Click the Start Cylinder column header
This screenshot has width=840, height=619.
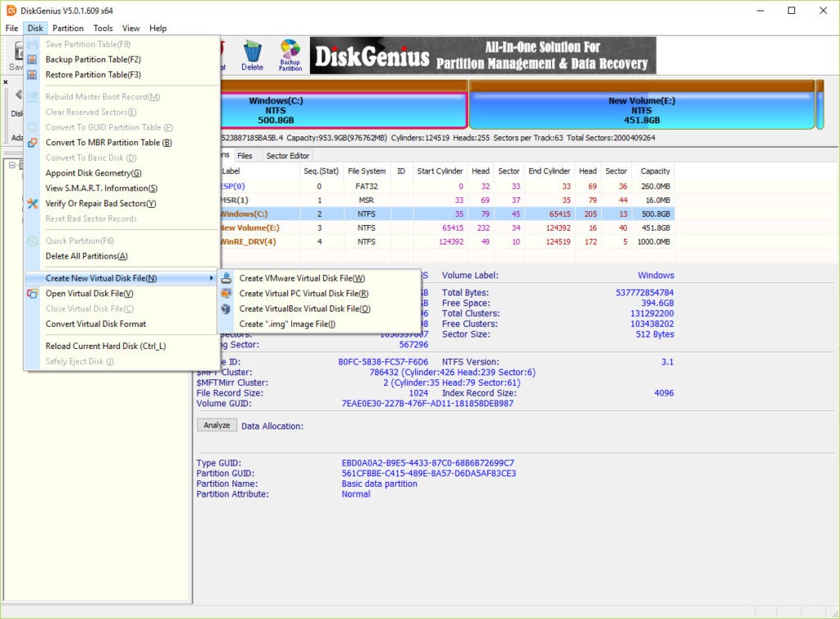(440, 171)
